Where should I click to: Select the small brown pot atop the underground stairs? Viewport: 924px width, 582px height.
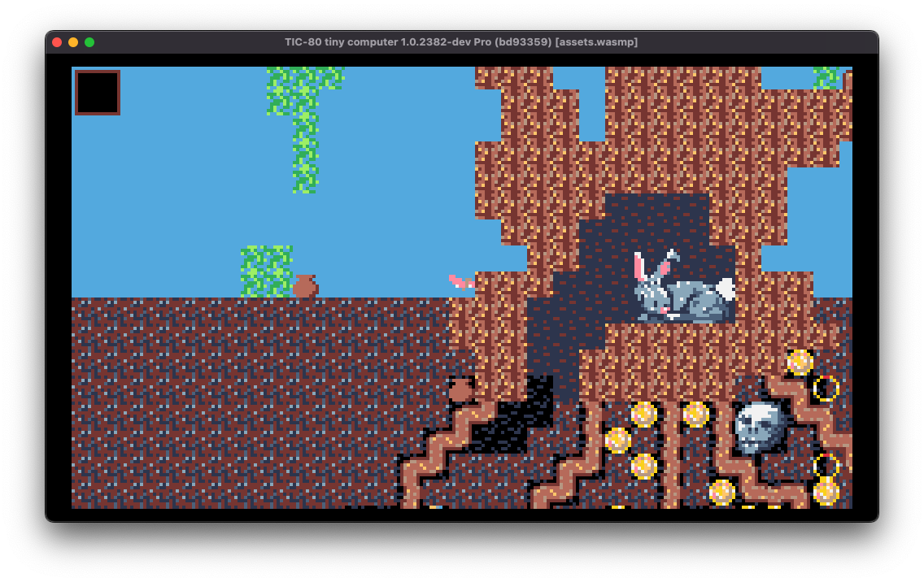point(461,389)
